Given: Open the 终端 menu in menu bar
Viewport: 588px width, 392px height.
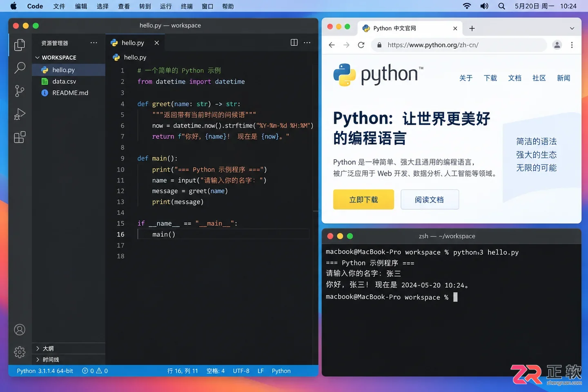Looking at the screenshot, I should pos(187,6).
